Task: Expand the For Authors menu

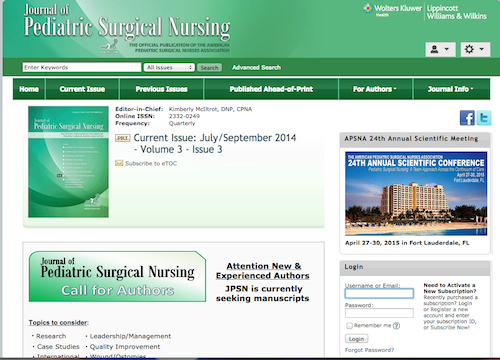Action: click(375, 89)
